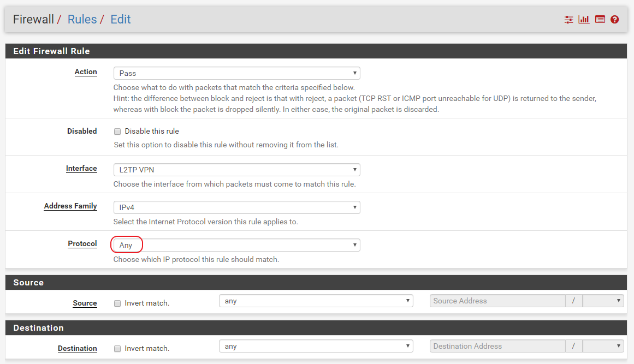Open the Source type dropdown showing any

[x=316, y=301]
